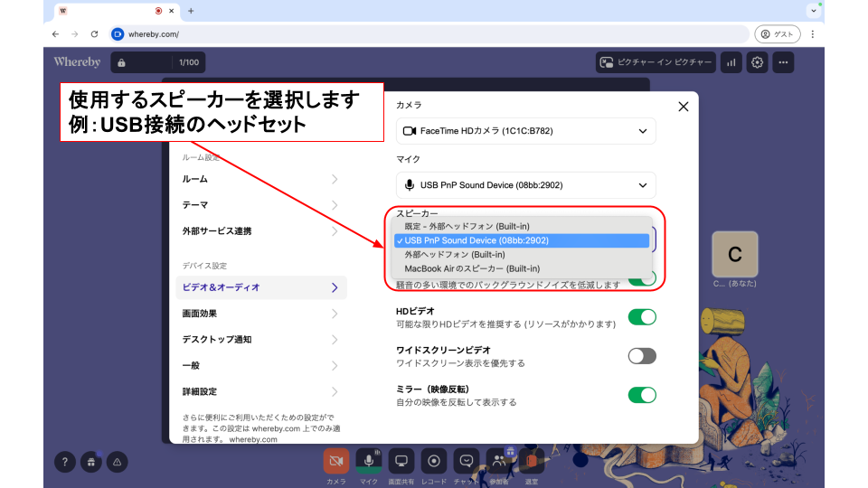Open the chat (チャット) panel
Screen dimensions: 868x488
point(467,461)
